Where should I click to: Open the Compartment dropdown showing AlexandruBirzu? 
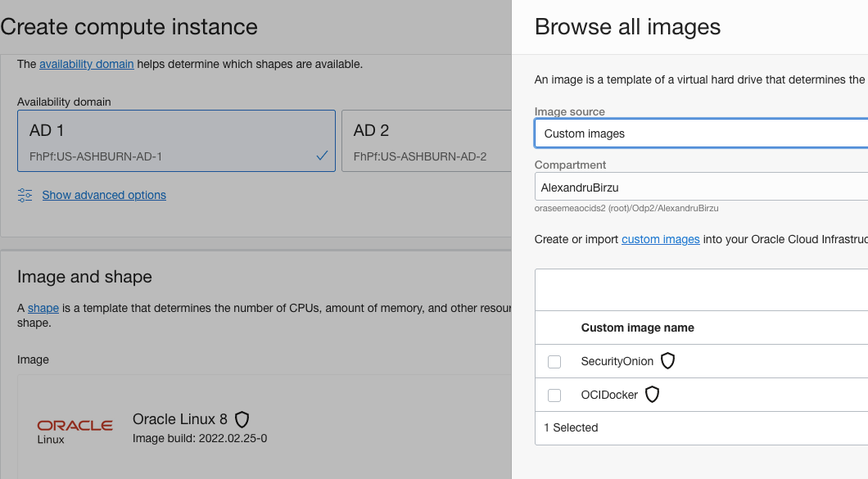point(700,188)
